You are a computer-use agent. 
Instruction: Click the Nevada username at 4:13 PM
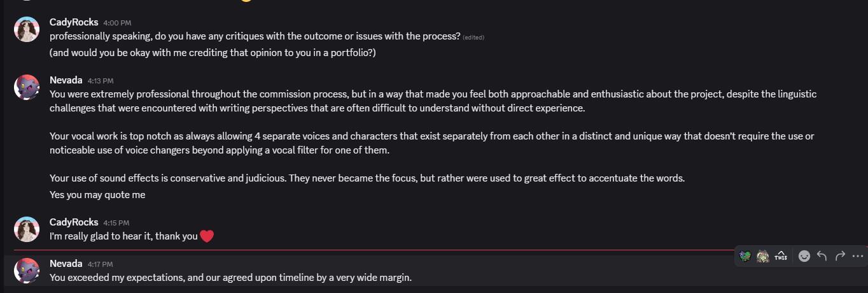[x=66, y=80]
